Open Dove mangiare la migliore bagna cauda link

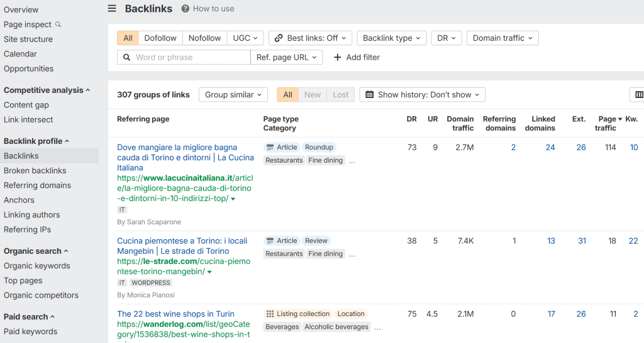pos(186,158)
